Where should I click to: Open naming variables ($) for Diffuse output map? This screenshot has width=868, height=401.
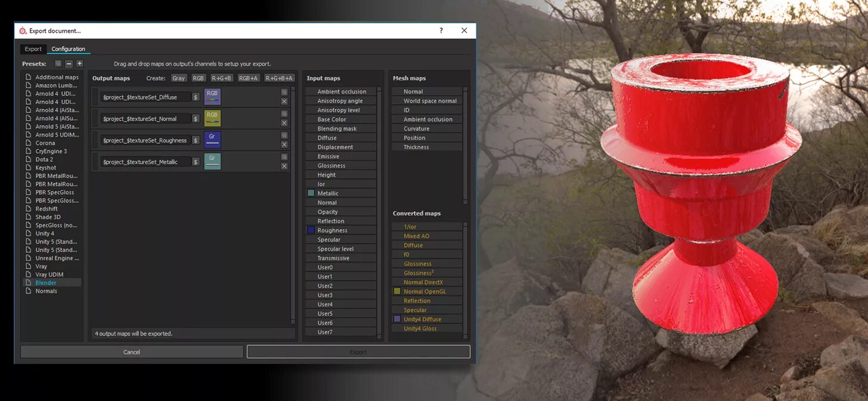pos(196,97)
